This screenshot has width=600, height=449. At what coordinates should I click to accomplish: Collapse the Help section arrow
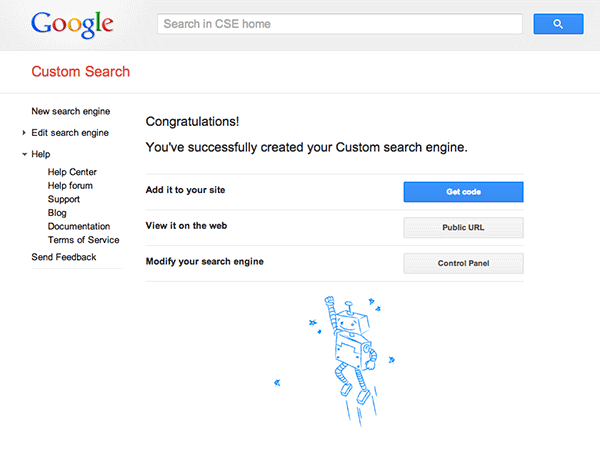click(x=24, y=154)
